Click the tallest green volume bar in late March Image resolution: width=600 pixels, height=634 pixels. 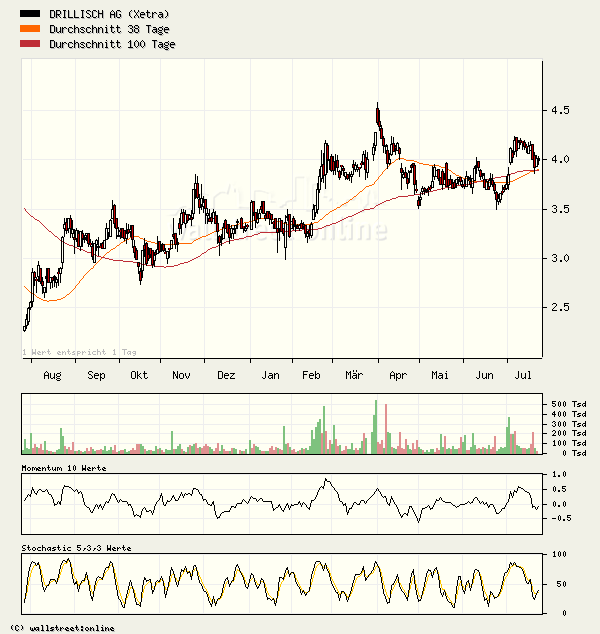tap(376, 427)
